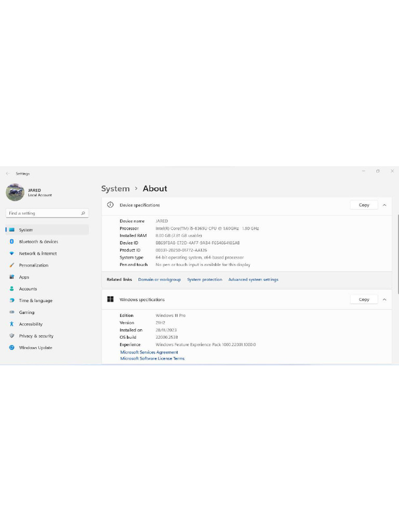
Task: Click the Device specifications info icon
Action: [110, 205]
